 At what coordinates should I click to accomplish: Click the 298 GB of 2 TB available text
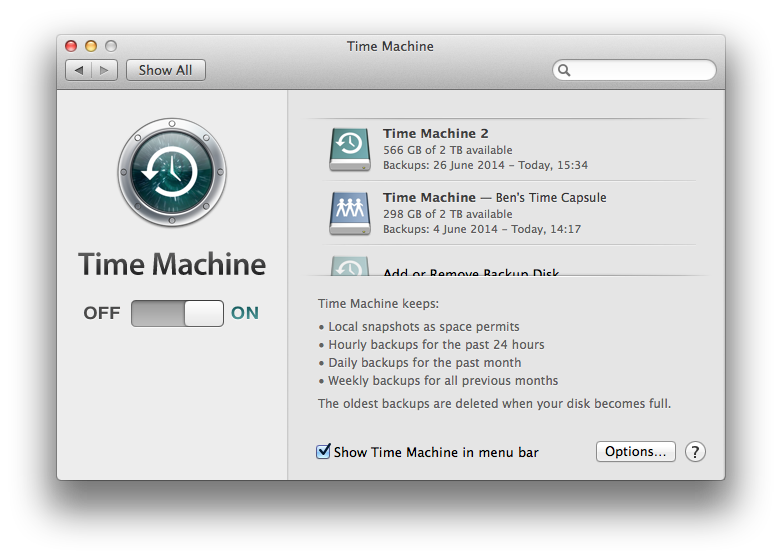447,214
